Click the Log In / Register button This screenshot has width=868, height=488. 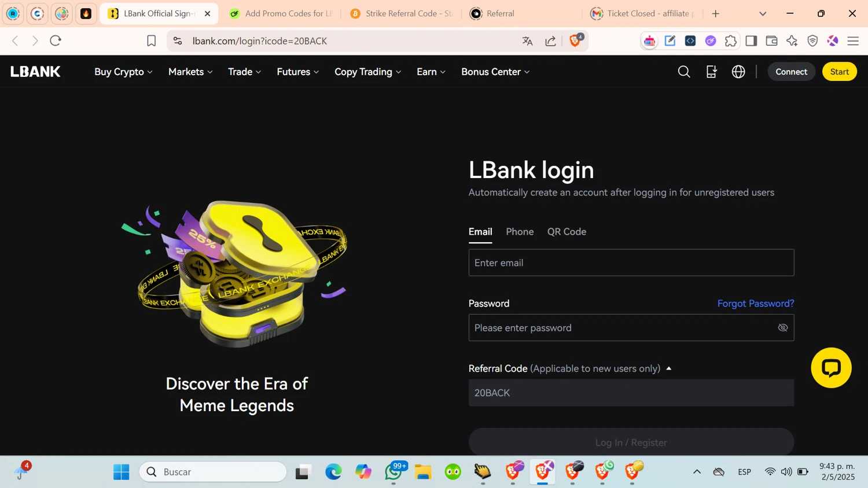coord(631,442)
